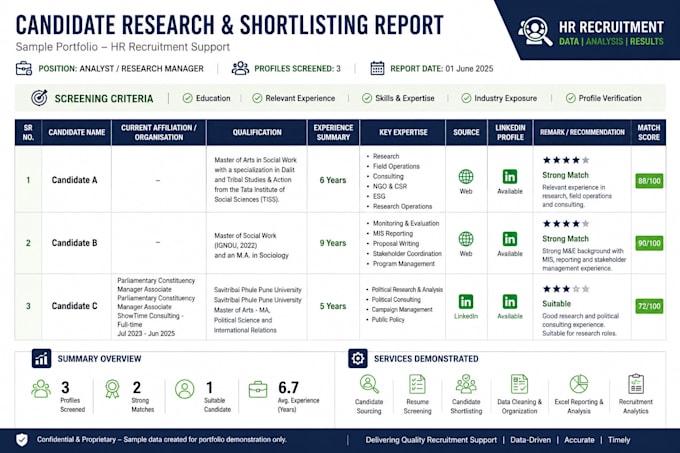Click the Candidate Shortlisting people icon
This screenshot has height=453, width=680.
(x=466, y=384)
